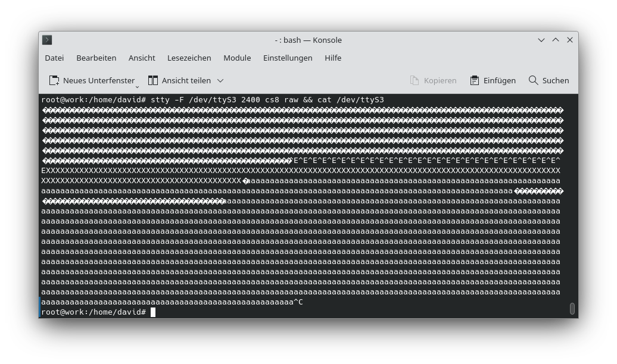The height and width of the screenshot is (364, 617).
Task: Open the Einstellungen menu
Action: pyautogui.click(x=288, y=58)
